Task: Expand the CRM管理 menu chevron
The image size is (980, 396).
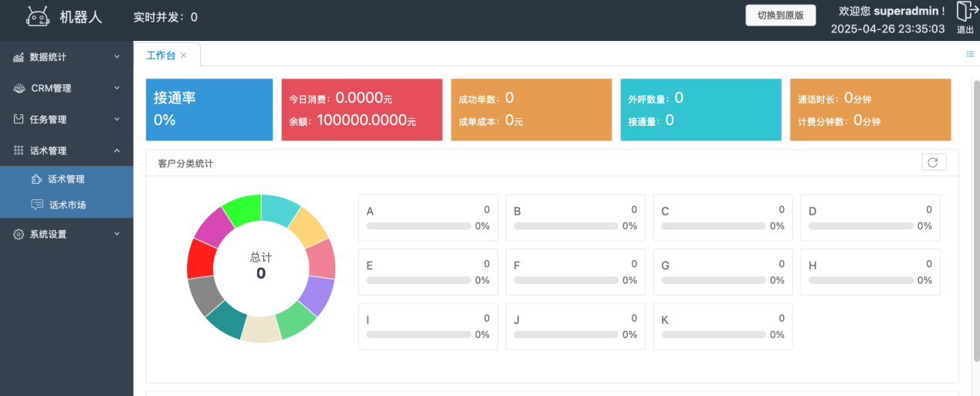Action: pos(117,88)
